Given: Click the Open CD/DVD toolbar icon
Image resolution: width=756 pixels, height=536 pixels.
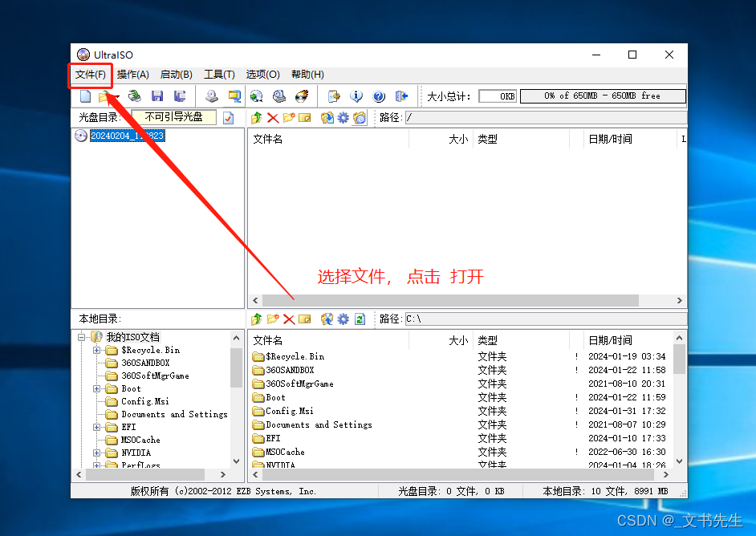Looking at the screenshot, I should (x=135, y=96).
